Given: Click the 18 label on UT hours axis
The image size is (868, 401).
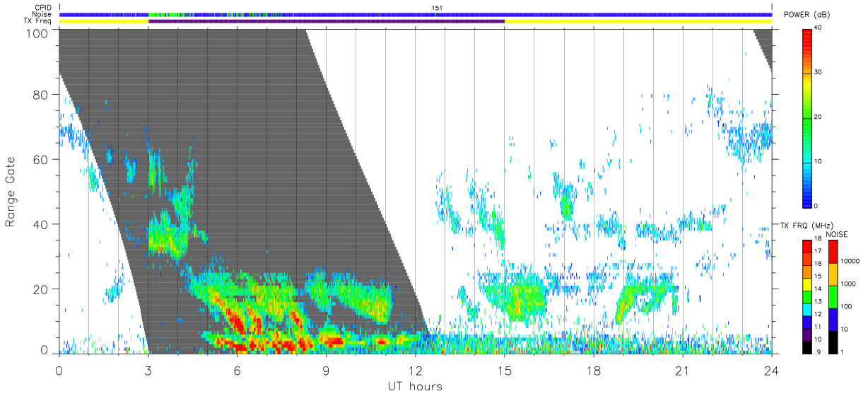Looking at the screenshot, I should point(593,370).
